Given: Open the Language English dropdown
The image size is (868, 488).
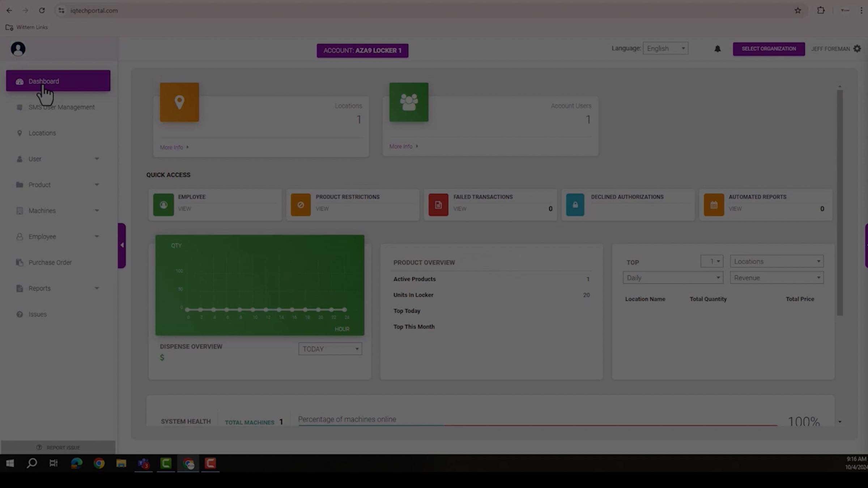Looking at the screenshot, I should point(665,48).
